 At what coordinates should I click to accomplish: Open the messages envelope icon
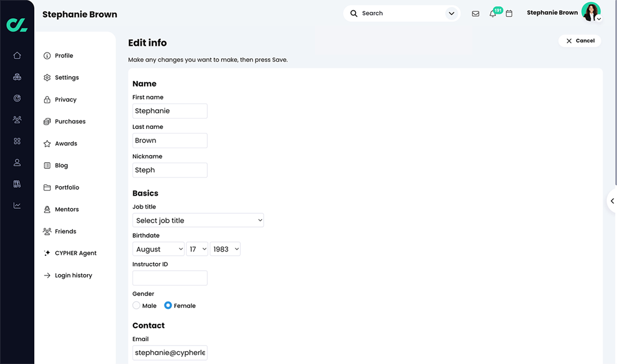coord(476,13)
